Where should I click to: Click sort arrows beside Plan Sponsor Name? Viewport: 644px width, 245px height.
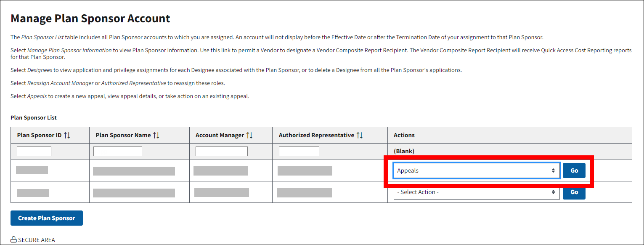pos(156,135)
